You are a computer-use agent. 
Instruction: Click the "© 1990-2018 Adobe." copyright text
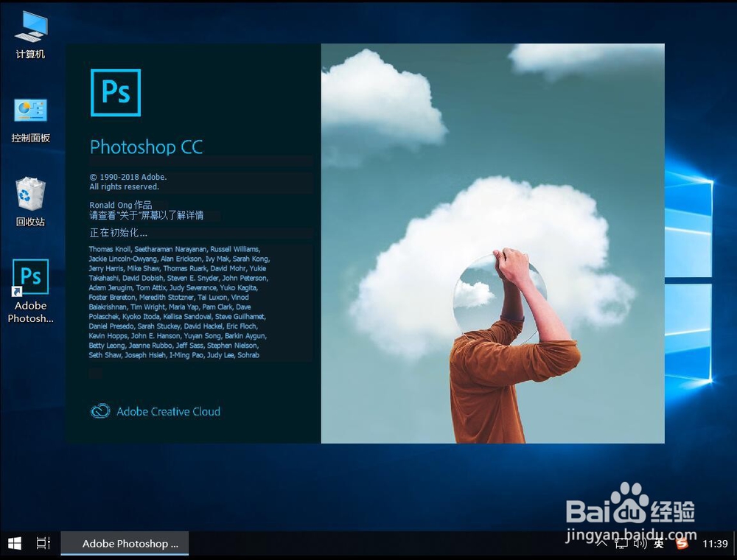click(x=128, y=177)
